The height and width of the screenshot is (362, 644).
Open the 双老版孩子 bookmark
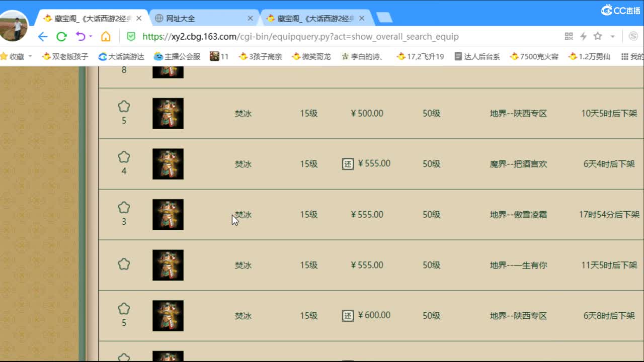pyautogui.click(x=65, y=56)
